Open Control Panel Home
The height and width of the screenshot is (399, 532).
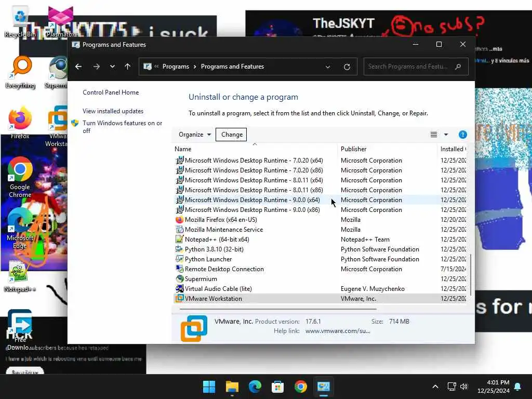coord(111,92)
